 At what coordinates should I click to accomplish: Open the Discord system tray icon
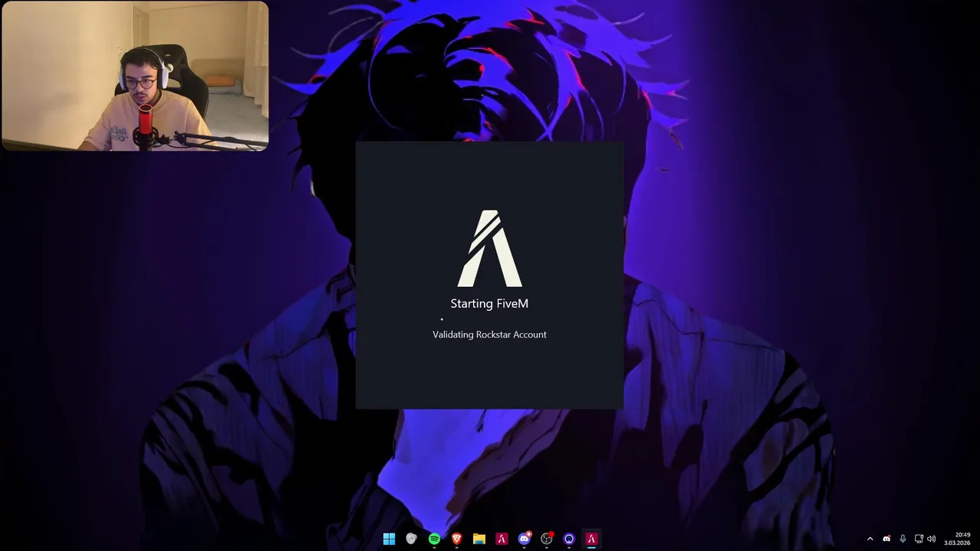click(x=887, y=539)
